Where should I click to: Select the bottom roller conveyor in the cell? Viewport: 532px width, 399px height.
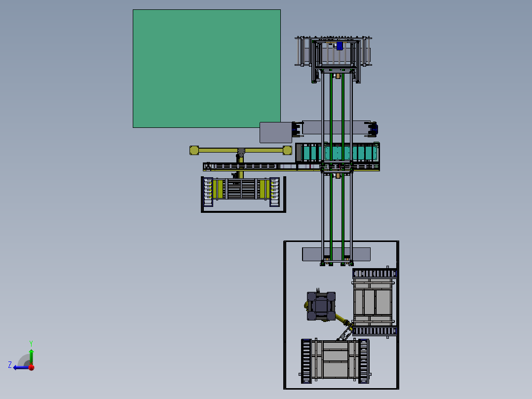coord(335,360)
